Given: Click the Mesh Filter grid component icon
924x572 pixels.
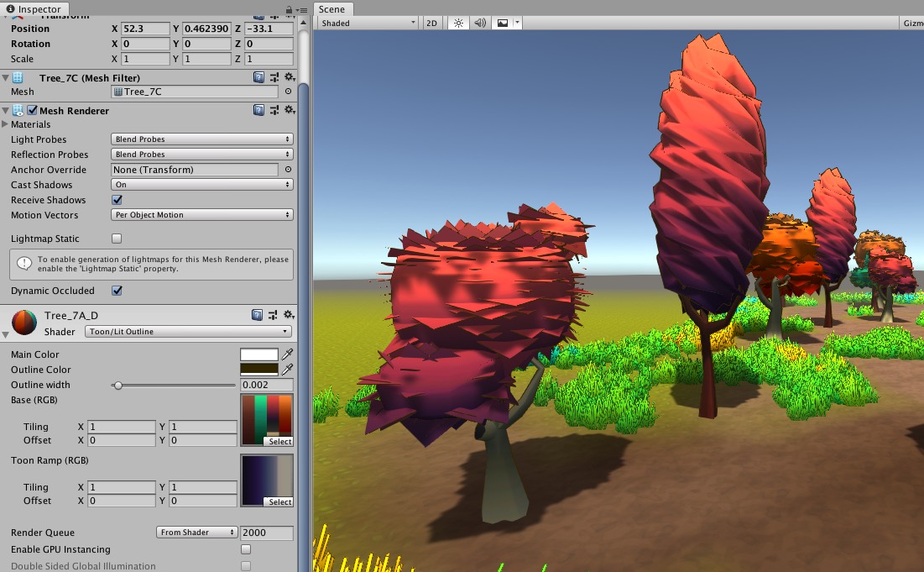Looking at the screenshot, I should (18, 77).
